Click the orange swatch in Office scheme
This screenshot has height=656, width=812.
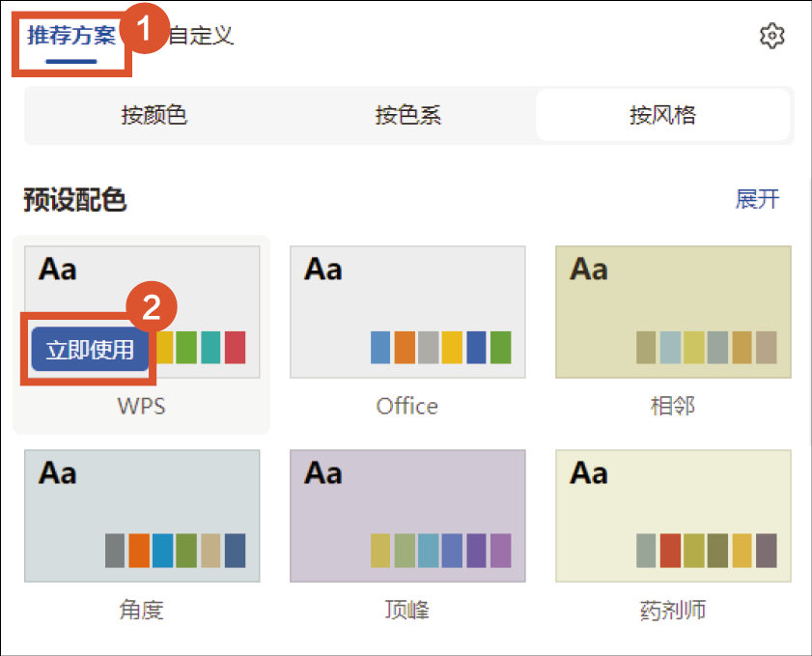405,347
